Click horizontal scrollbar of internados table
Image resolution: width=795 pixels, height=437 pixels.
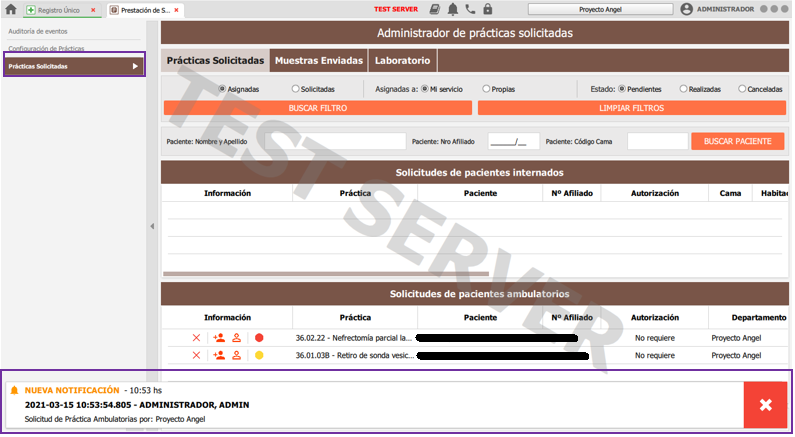(326, 274)
